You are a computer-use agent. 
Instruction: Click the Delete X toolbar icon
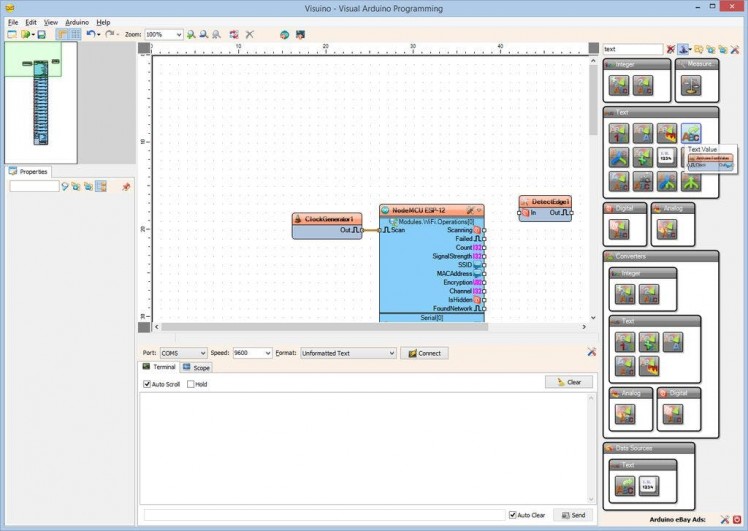(x=250, y=34)
